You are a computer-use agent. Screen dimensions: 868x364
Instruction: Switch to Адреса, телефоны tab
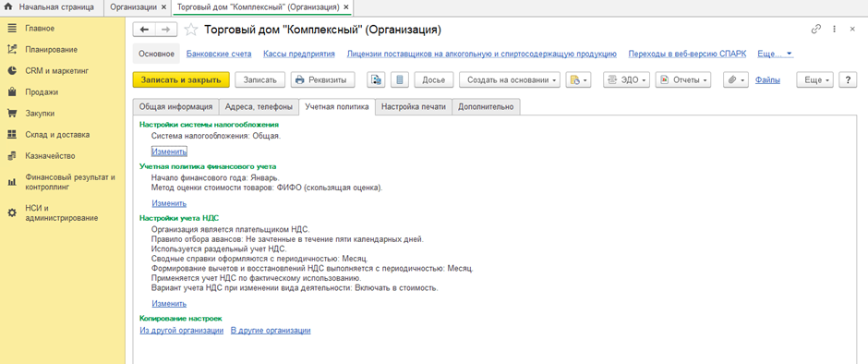(259, 107)
